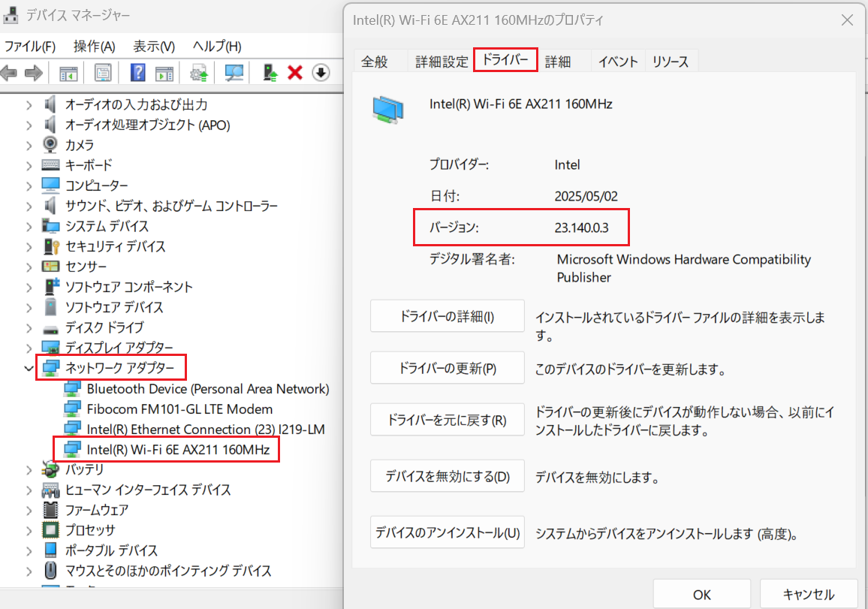Switch to the 詳細設定 tab
868x609 pixels.
tap(442, 62)
